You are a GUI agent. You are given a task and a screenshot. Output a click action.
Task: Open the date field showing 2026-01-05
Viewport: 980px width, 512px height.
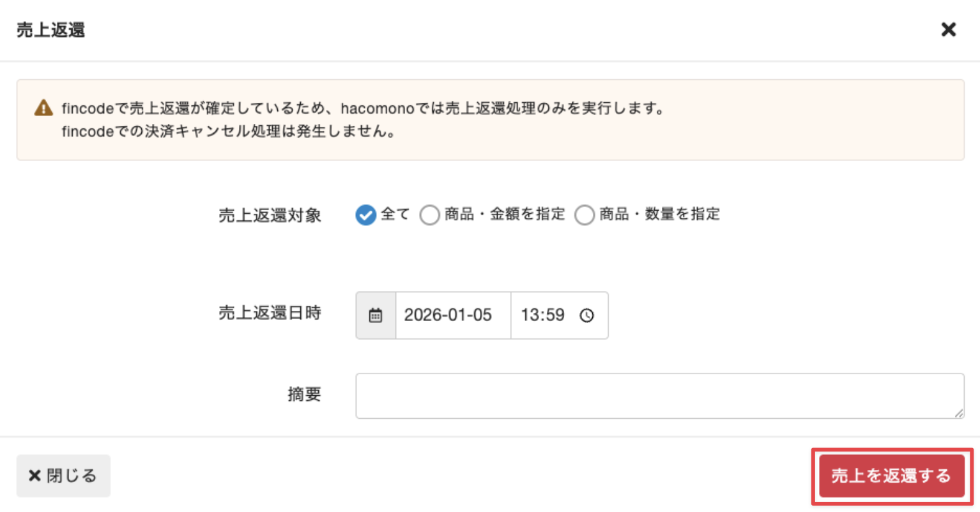pos(454,315)
